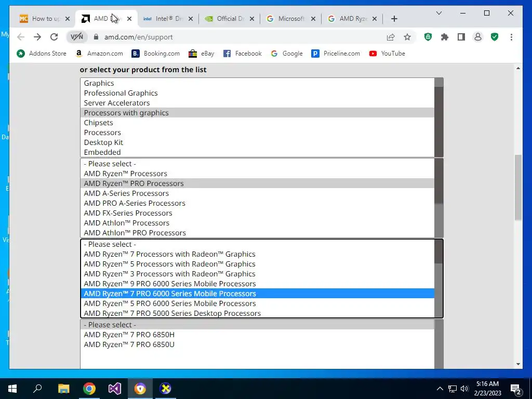The width and height of the screenshot is (532, 399).
Task: Close the Intel Driver tab
Action: click(191, 19)
